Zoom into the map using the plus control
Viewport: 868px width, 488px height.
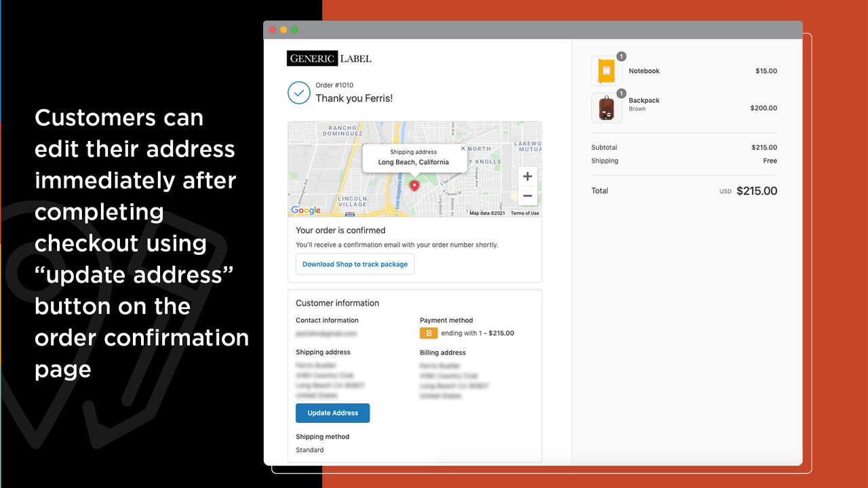click(x=527, y=176)
